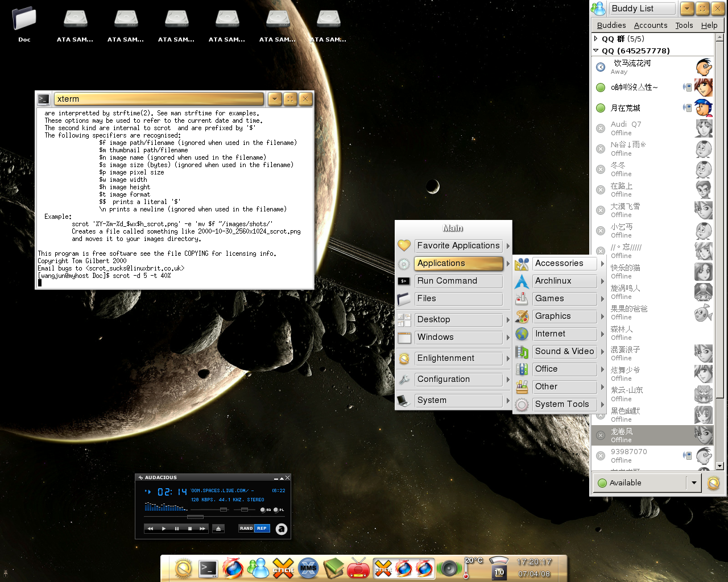This screenshot has width=728, height=582.
Task: Click the mood icon beside Available status
Action: [x=713, y=483]
